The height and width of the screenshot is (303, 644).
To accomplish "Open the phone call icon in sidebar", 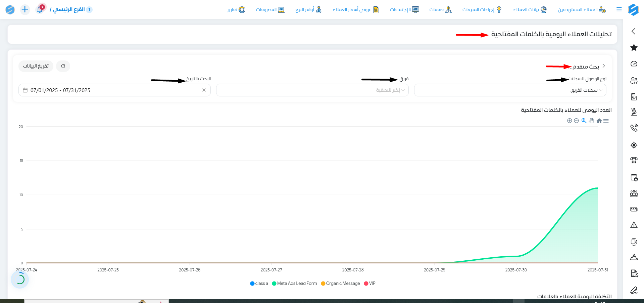I will click(x=634, y=128).
